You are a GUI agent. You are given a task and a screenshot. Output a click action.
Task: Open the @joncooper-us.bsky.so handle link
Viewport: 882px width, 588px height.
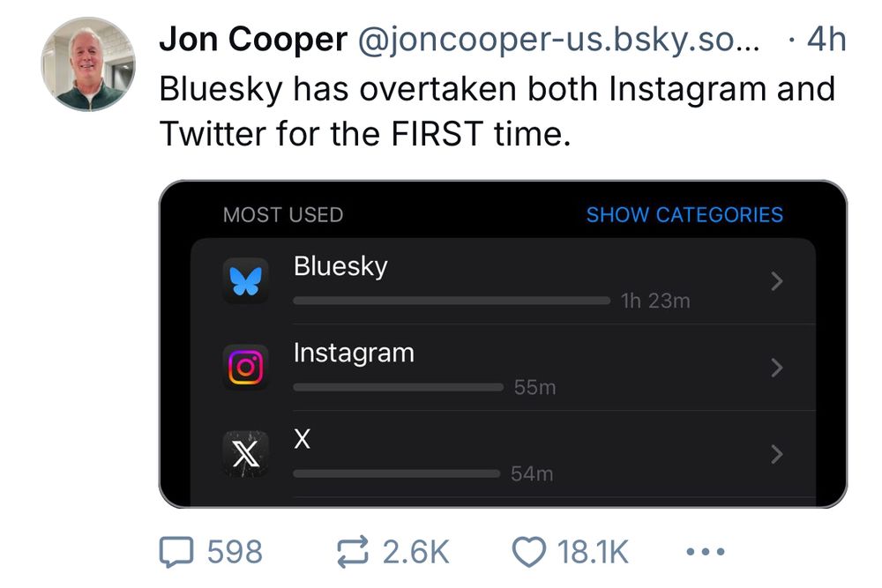(x=558, y=40)
